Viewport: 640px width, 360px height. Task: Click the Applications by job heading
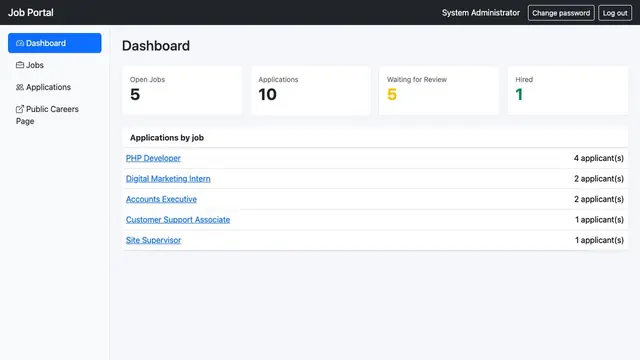pyautogui.click(x=167, y=138)
